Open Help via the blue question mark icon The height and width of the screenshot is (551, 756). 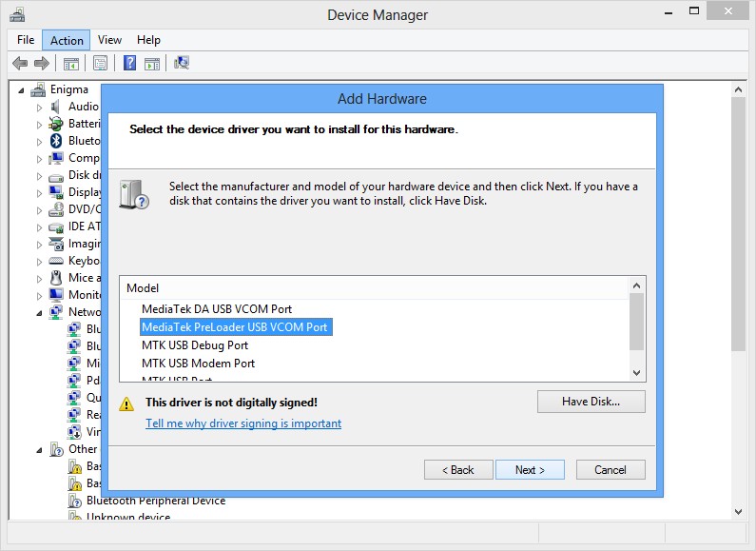(129, 63)
